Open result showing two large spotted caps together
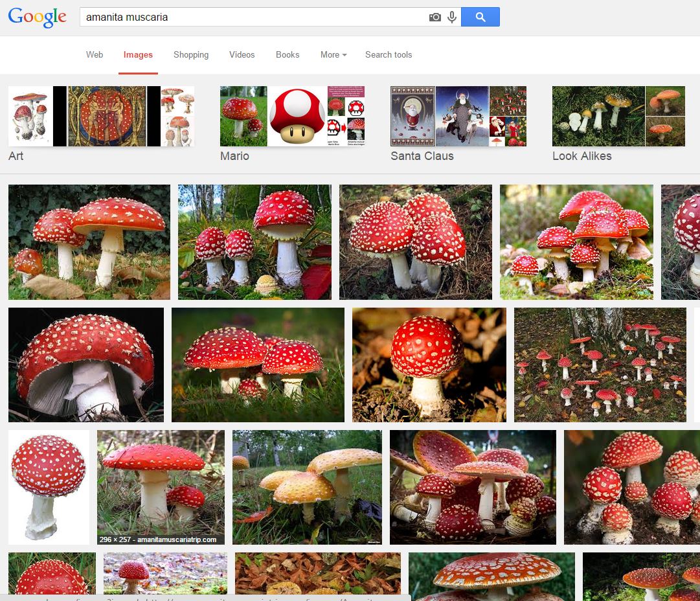 416,242
